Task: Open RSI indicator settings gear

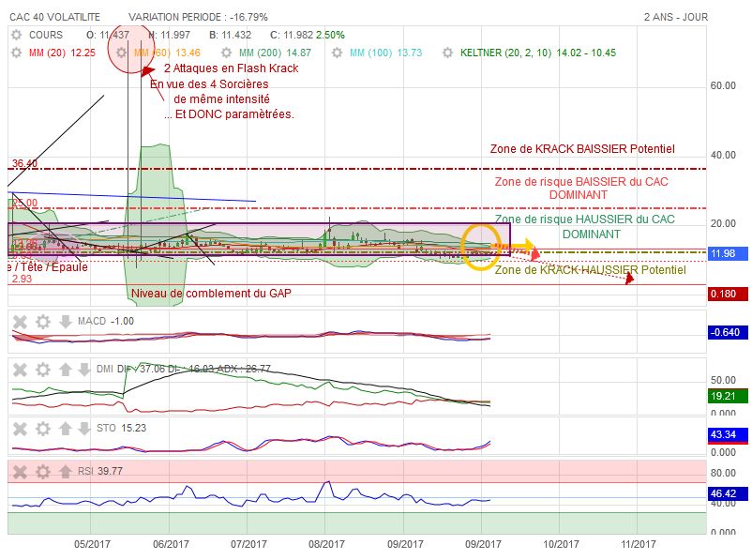Action: coord(43,472)
